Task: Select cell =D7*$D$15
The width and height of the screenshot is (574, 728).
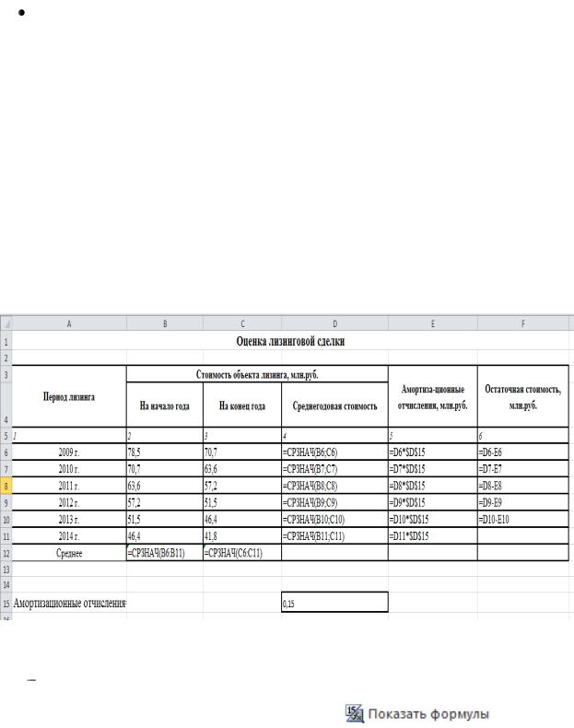Action: click(432, 468)
